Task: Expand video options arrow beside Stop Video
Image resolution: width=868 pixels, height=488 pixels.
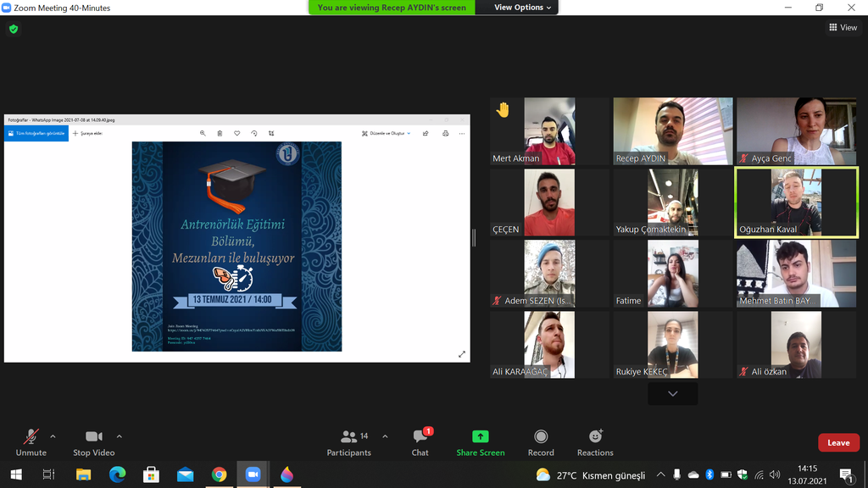Action: tap(119, 436)
